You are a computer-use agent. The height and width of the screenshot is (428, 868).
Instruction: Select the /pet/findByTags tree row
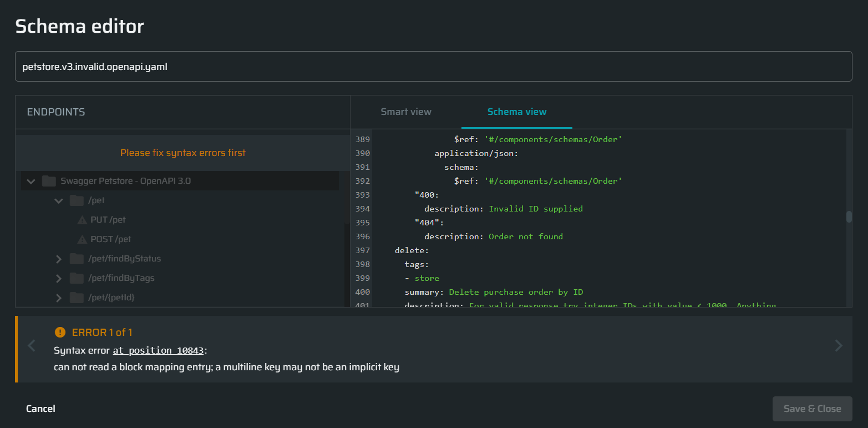tap(180, 278)
